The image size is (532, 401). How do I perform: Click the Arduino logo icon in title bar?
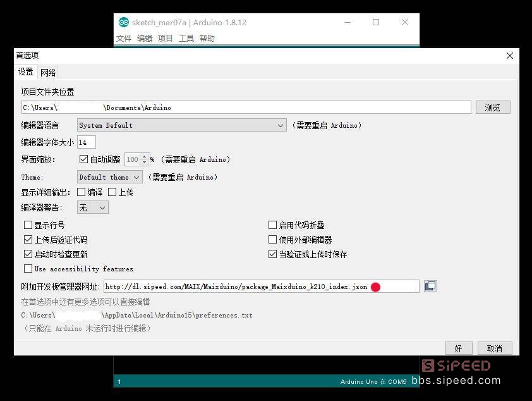pos(124,22)
